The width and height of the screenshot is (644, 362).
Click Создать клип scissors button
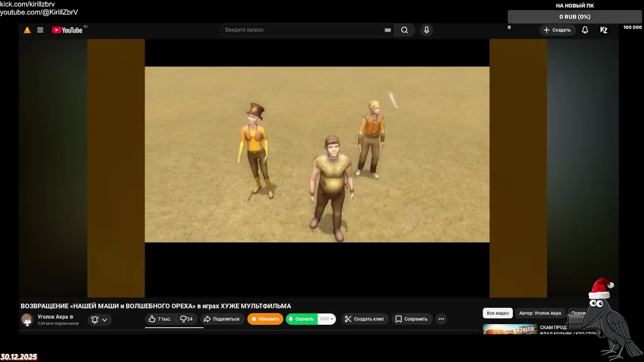click(x=365, y=319)
